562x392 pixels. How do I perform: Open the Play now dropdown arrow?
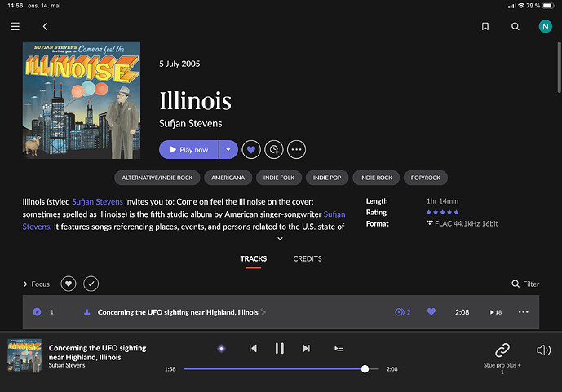(228, 150)
